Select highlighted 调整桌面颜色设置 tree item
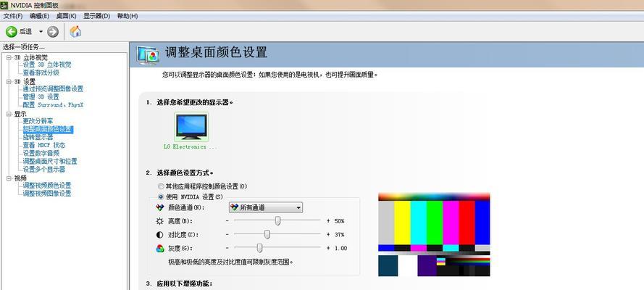644x290 pixels. point(48,129)
